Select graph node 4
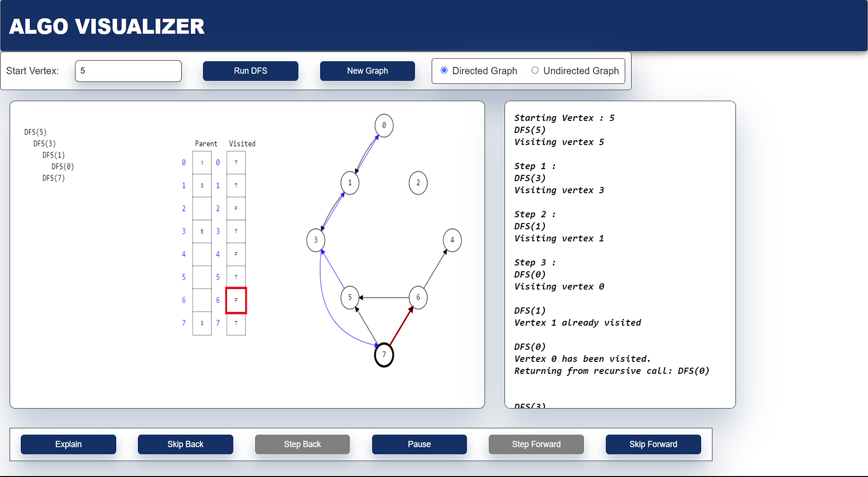Image resolution: width=868 pixels, height=477 pixels. point(452,240)
